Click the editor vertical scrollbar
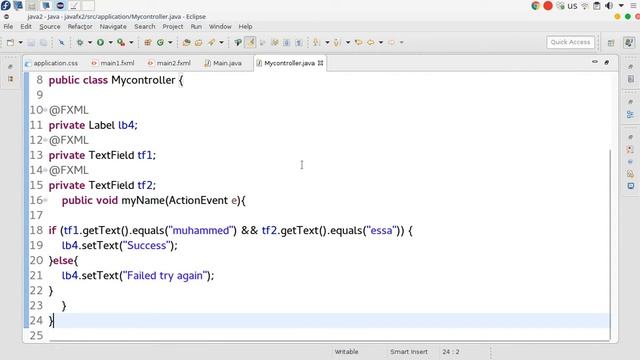Screen dimensions: 640x360 coord(610,244)
